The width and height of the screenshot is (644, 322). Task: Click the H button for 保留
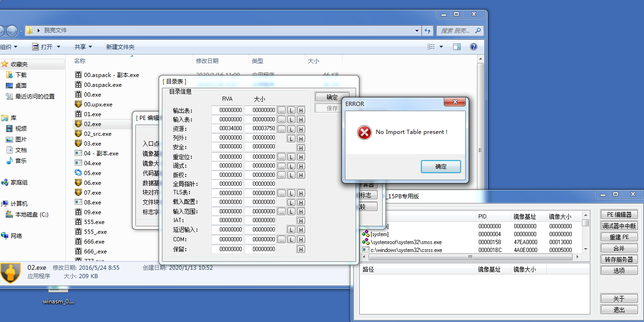(x=301, y=249)
